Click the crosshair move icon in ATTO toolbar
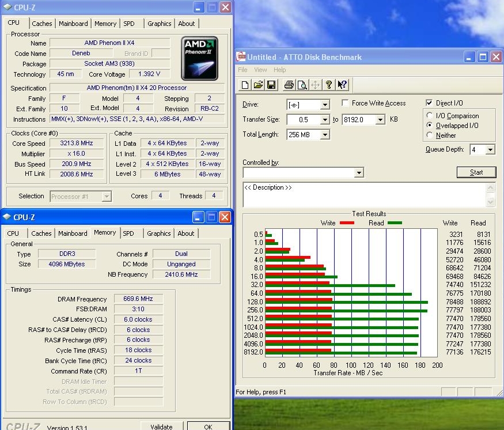This screenshot has height=430, width=504. point(315,85)
